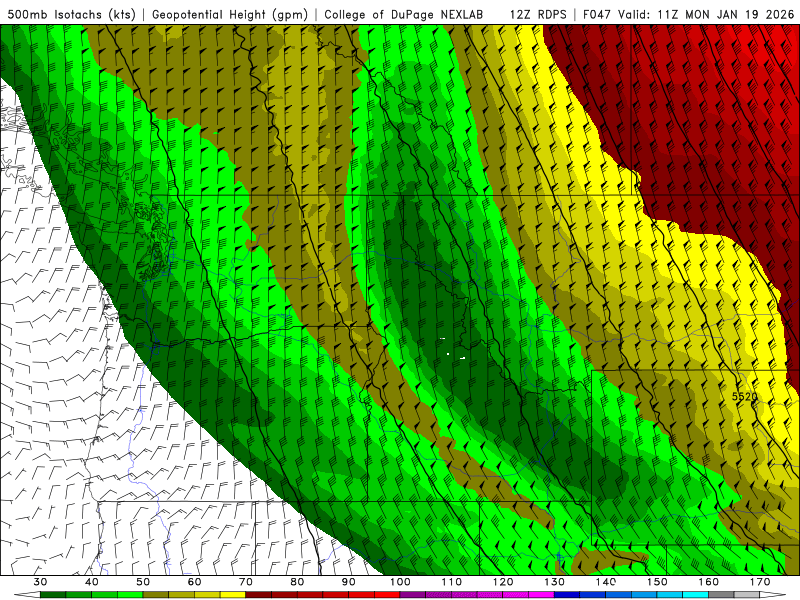The height and width of the screenshot is (600, 800).
Task: Click the legend value 90
Action: pyautogui.click(x=348, y=582)
